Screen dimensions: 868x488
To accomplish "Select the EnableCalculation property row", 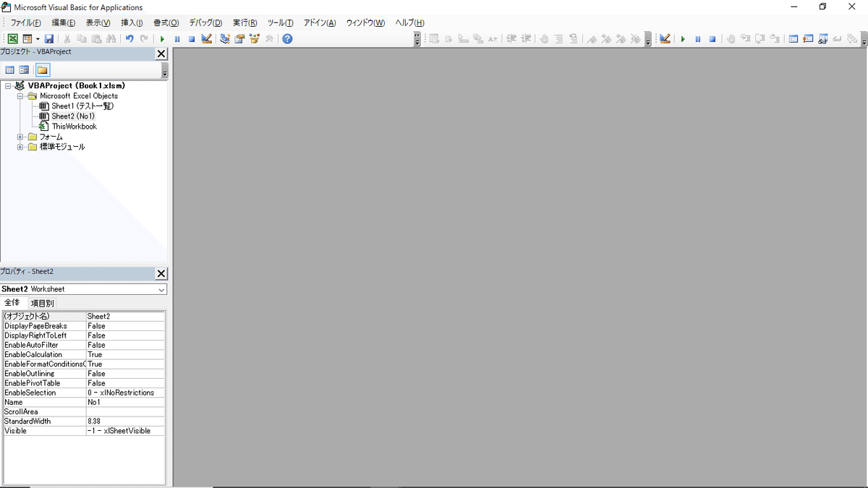I will (x=84, y=354).
